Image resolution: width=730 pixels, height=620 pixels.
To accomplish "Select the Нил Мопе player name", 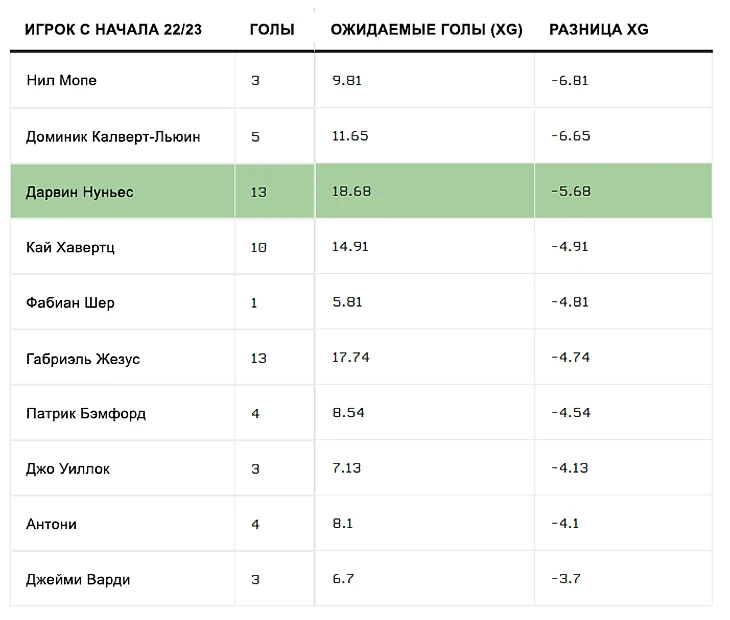I will pyautogui.click(x=62, y=80).
